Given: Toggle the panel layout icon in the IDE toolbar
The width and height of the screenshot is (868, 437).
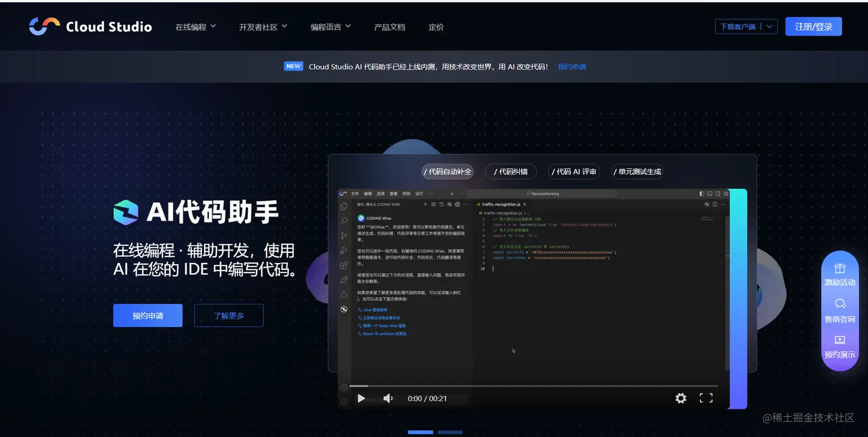Looking at the screenshot, I should pyautogui.click(x=710, y=194).
